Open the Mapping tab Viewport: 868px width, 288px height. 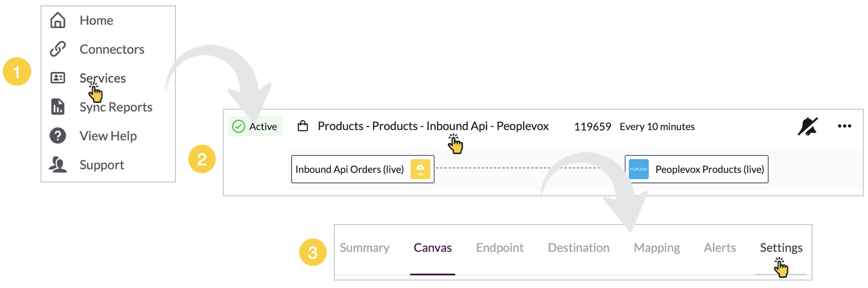[x=657, y=247]
